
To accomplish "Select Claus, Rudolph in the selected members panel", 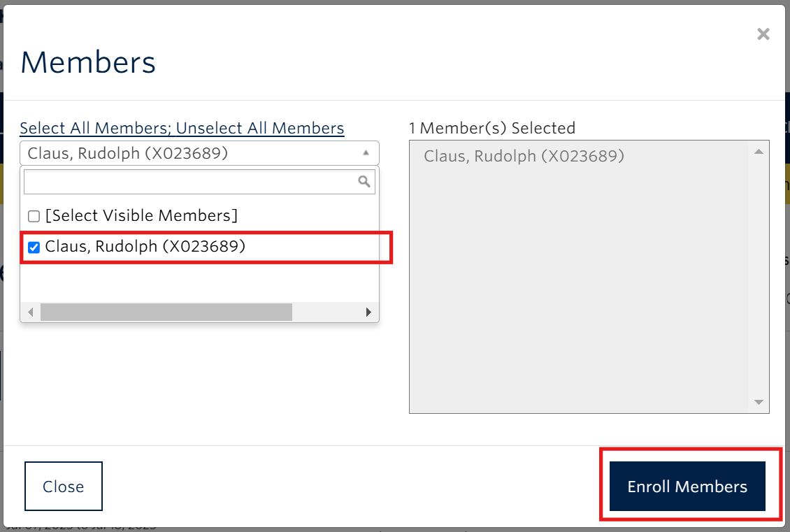I will click(x=524, y=155).
